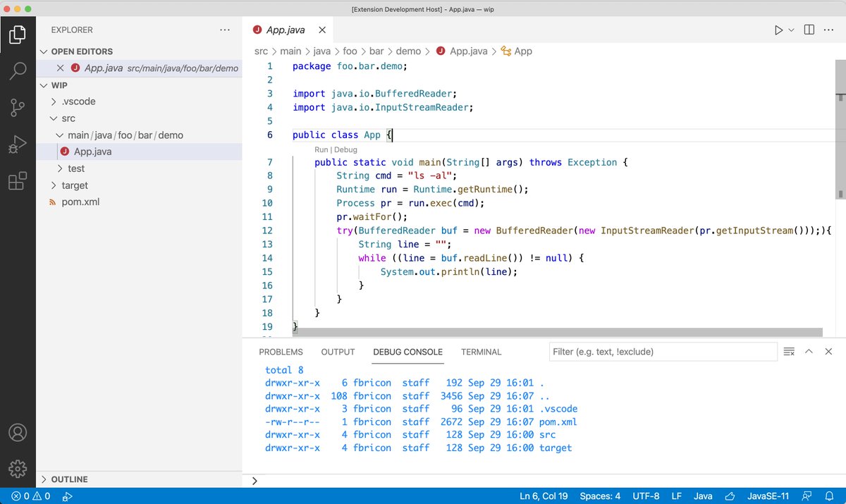Click the pom.xml line in debug output
The height and width of the screenshot is (504, 846).
coord(421,422)
